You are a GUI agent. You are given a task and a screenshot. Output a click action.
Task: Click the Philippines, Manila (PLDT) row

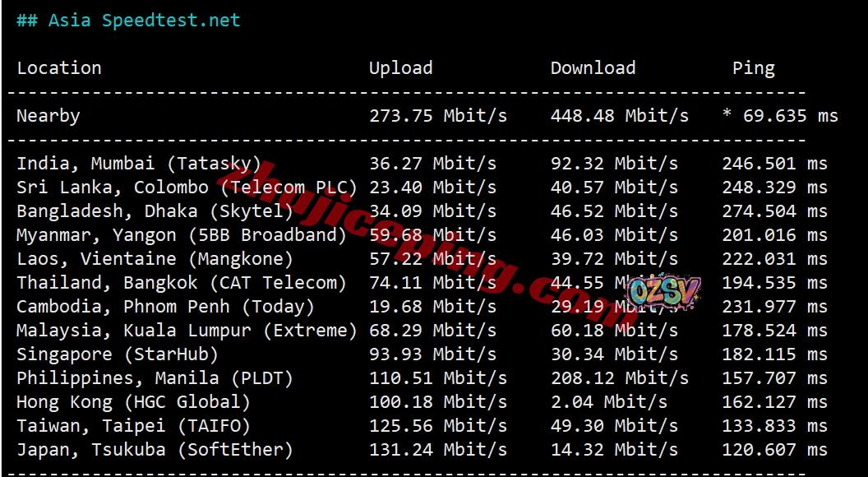point(155,378)
